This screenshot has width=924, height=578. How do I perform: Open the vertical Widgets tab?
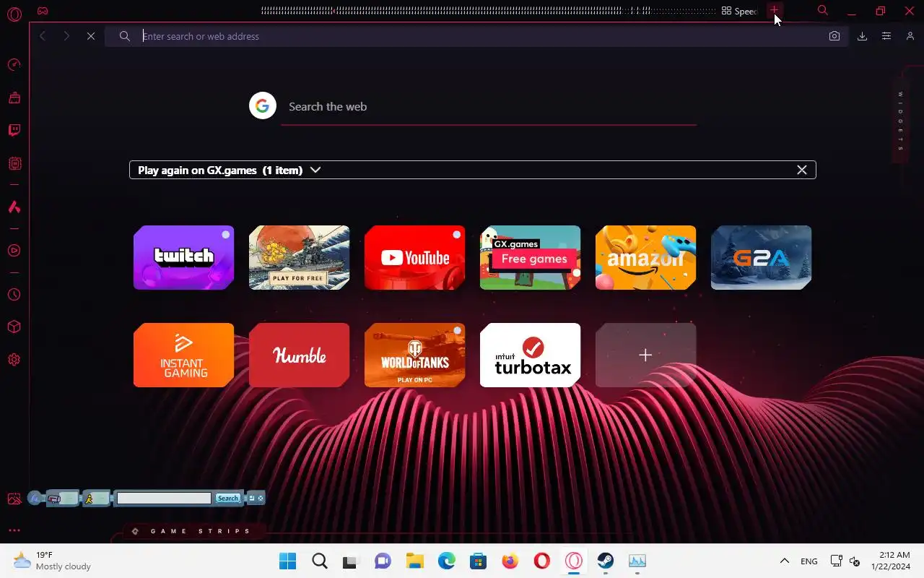click(900, 121)
